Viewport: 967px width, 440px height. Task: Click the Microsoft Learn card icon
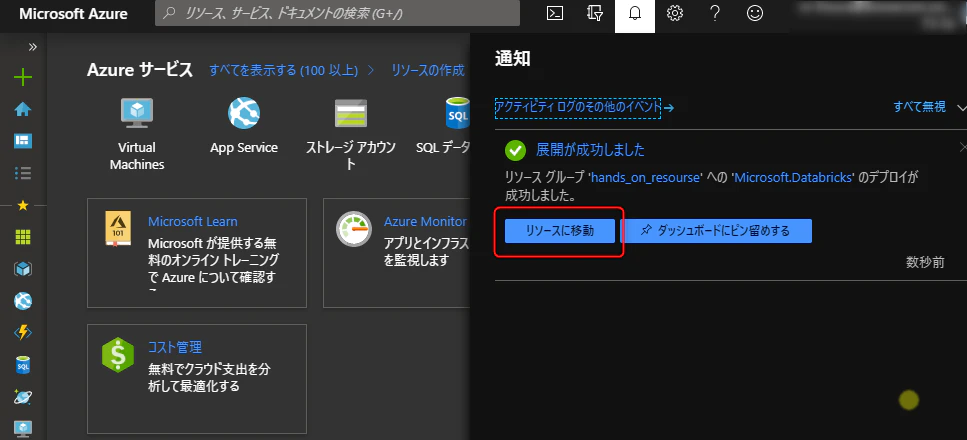pos(117,229)
